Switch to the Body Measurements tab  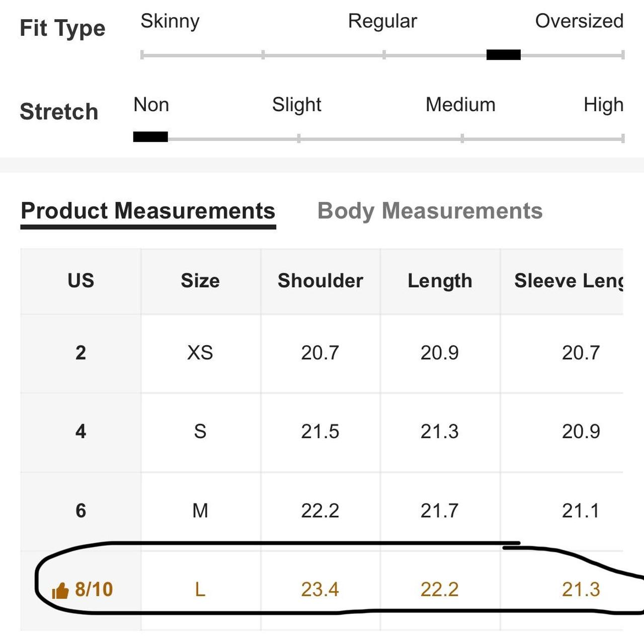coord(430,211)
